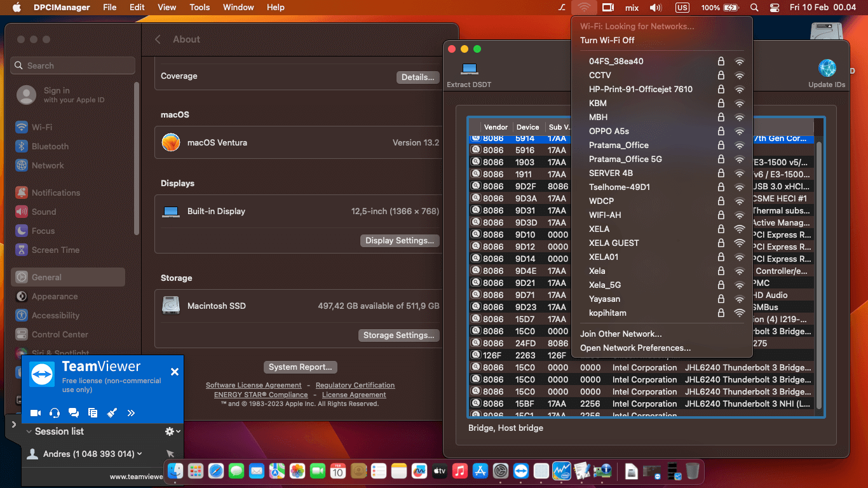Image resolution: width=868 pixels, height=488 pixels.
Task: Connect to the kopihitam network
Action: pos(662,313)
